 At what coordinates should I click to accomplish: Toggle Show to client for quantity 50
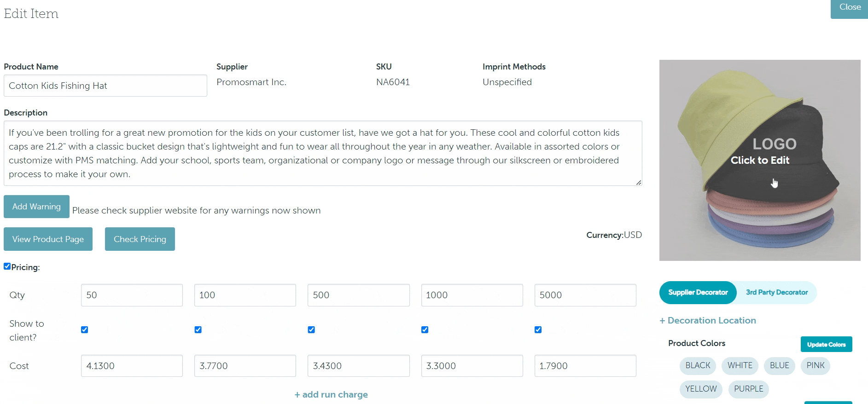[84, 330]
